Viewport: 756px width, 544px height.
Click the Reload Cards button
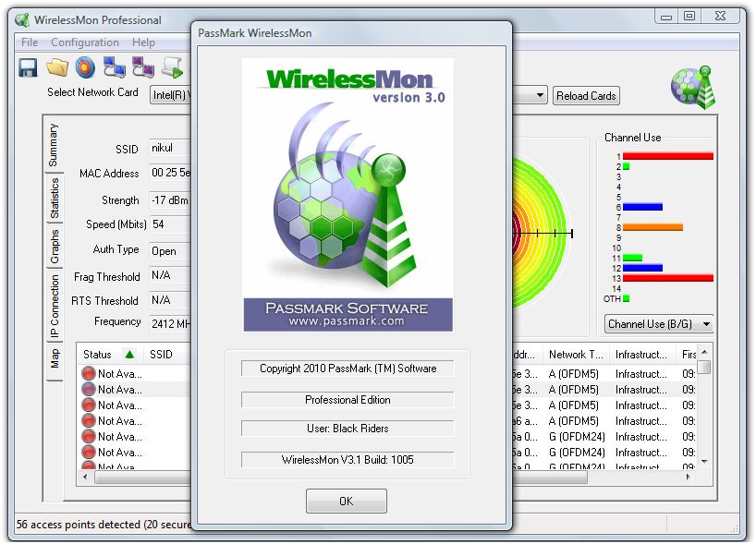[586, 96]
